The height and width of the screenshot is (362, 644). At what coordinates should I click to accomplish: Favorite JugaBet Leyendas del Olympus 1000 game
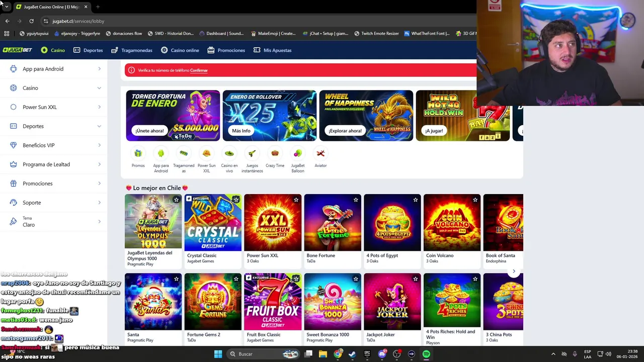176,200
